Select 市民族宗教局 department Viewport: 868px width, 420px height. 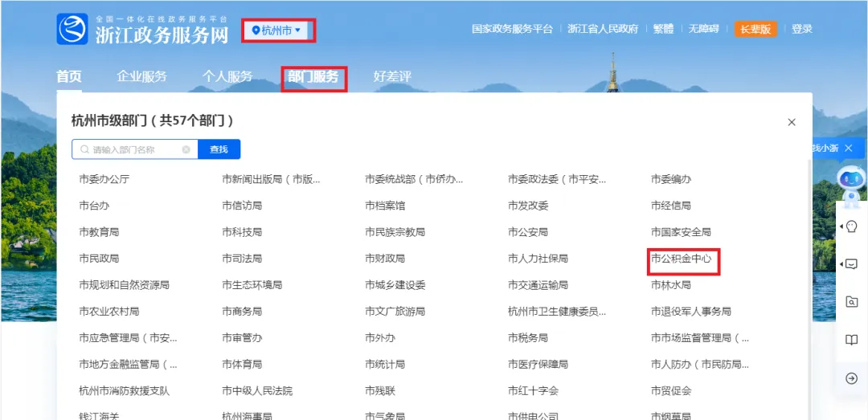tap(395, 232)
